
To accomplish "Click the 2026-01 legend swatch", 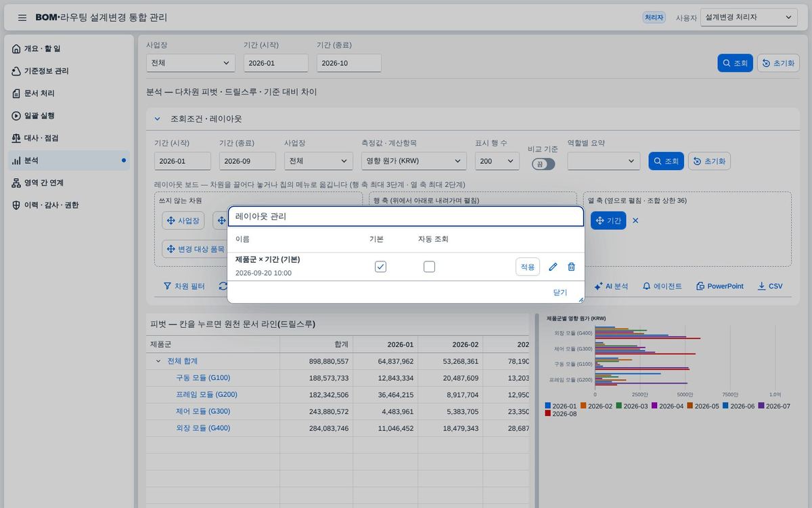I will pos(548,406).
